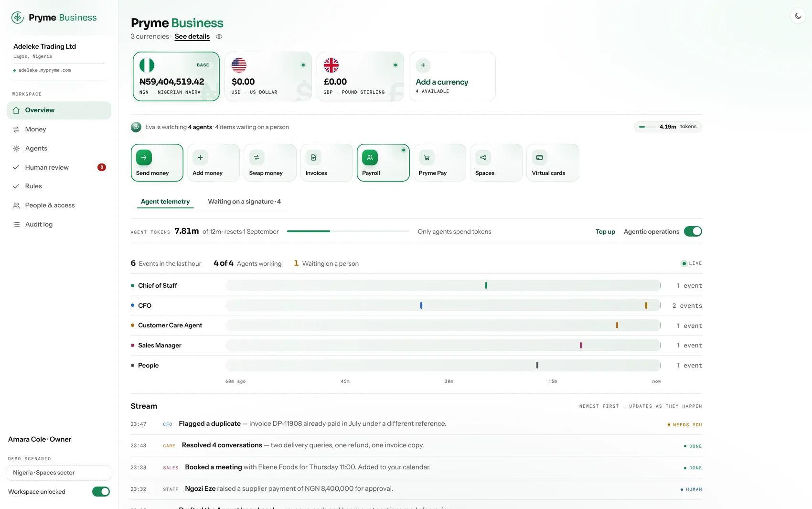812x509 pixels.
Task: Click the US flag on USD card
Action: [x=239, y=65]
